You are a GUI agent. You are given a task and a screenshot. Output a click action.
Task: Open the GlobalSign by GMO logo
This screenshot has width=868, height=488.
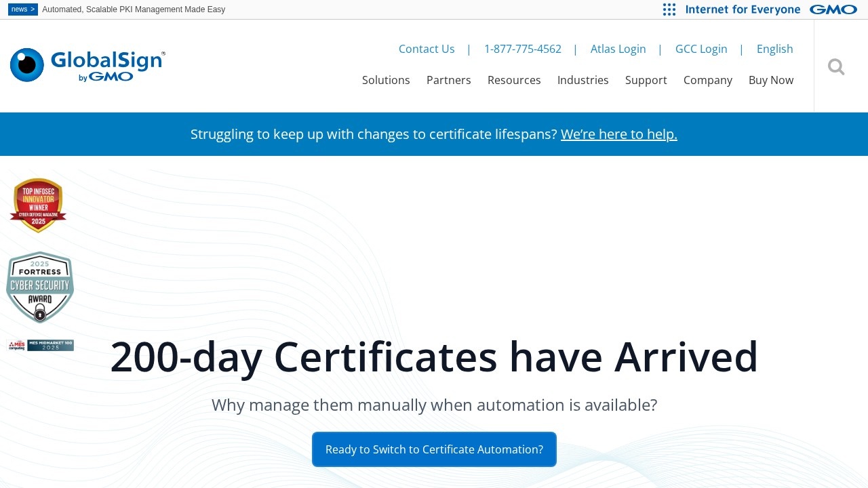pyautogui.click(x=87, y=66)
